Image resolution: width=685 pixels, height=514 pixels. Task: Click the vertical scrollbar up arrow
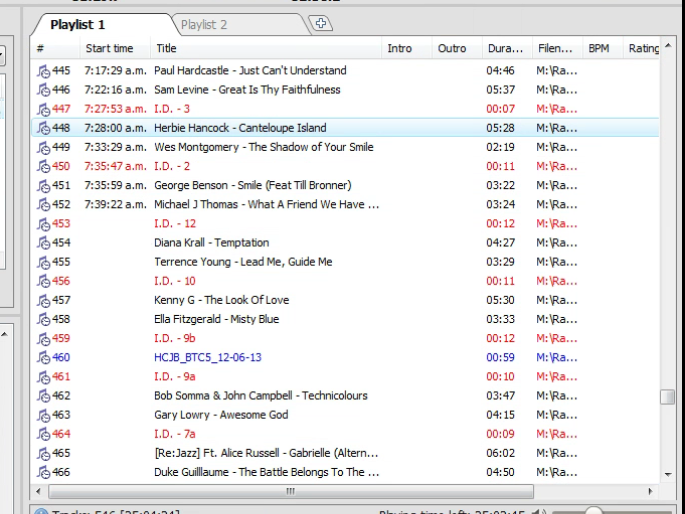pos(668,46)
